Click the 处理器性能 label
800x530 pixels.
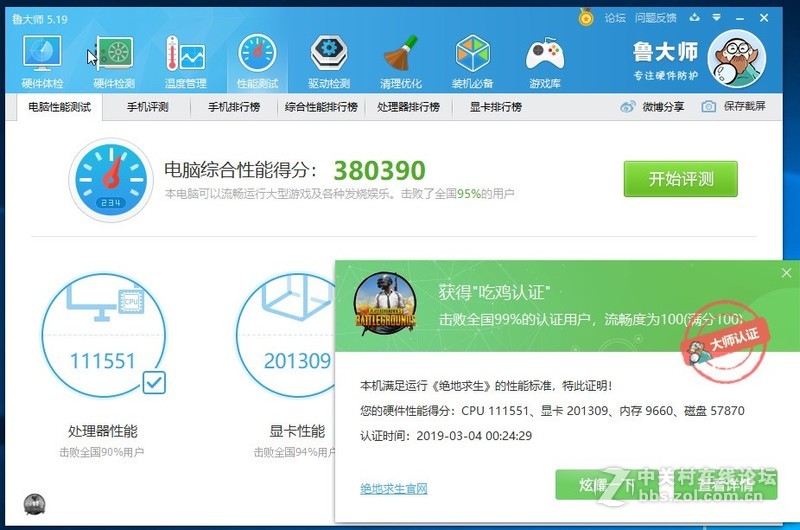pos(103,431)
